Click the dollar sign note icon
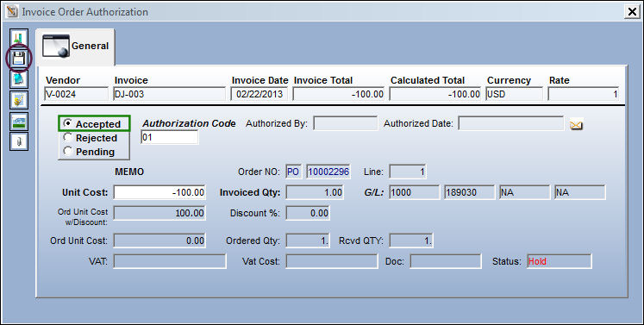 19,100
